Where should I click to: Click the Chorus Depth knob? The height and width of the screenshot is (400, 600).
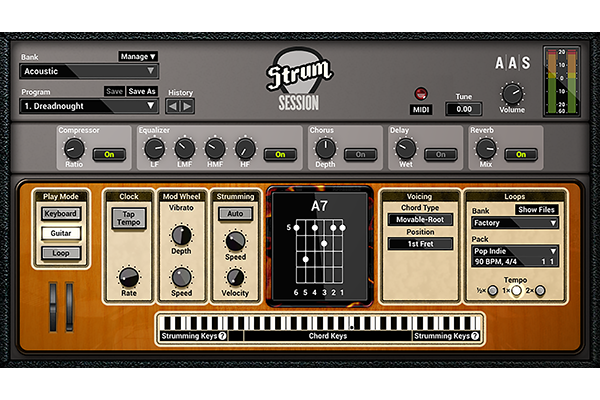click(x=325, y=149)
